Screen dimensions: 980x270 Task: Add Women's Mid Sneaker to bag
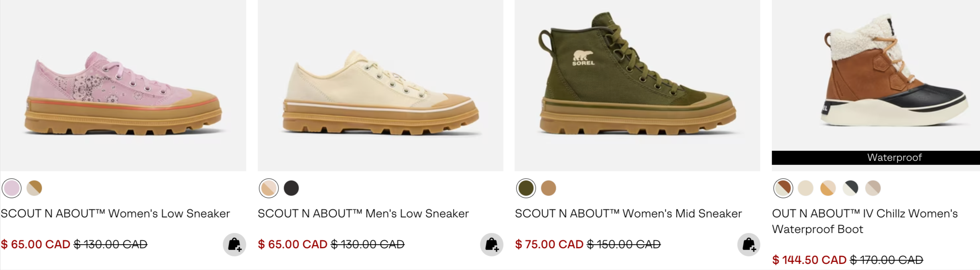(x=748, y=244)
